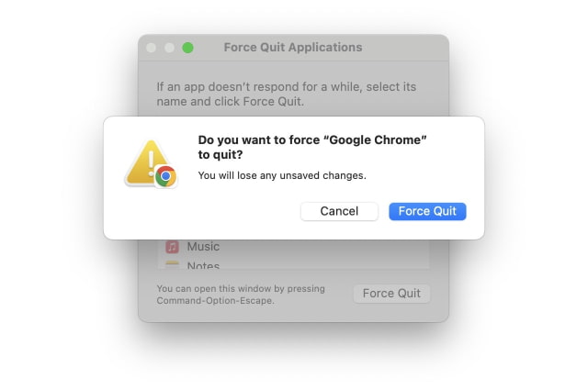
Task: Click the Chrome badge on the warning icon
Action: point(165,176)
